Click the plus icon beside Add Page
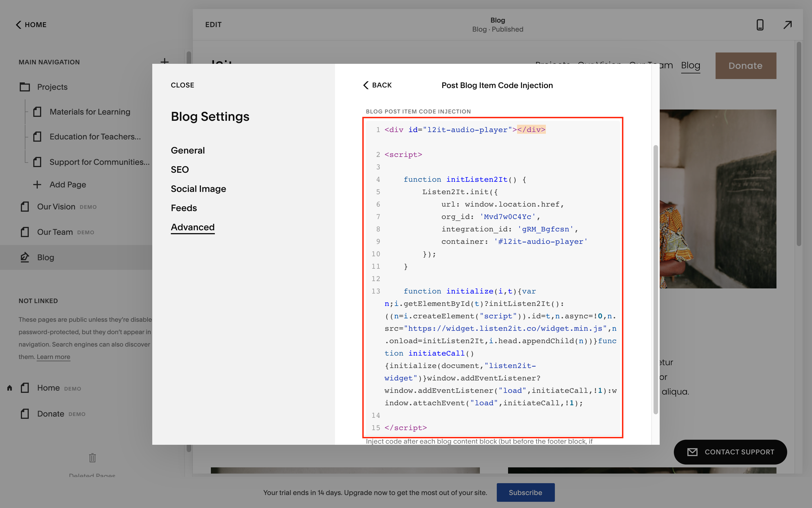The height and width of the screenshot is (508, 812). pyautogui.click(x=37, y=185)
